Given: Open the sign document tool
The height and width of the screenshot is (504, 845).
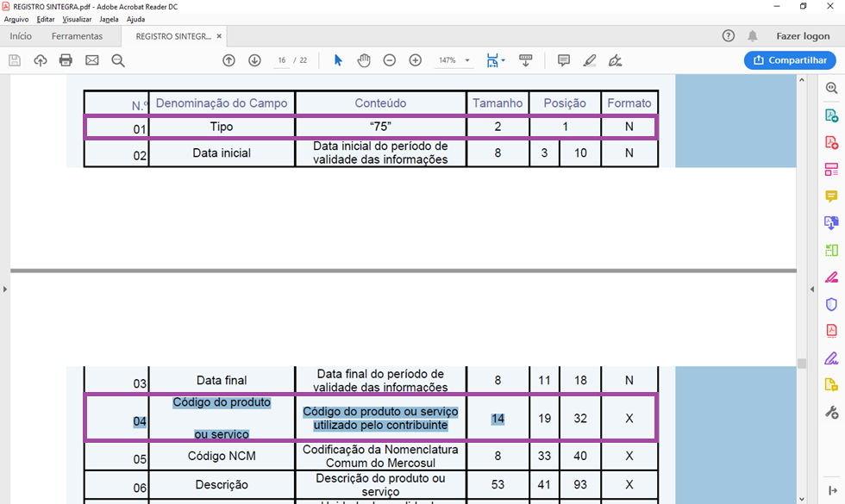Looking at the screenshot, I should (x=615, y=60).
